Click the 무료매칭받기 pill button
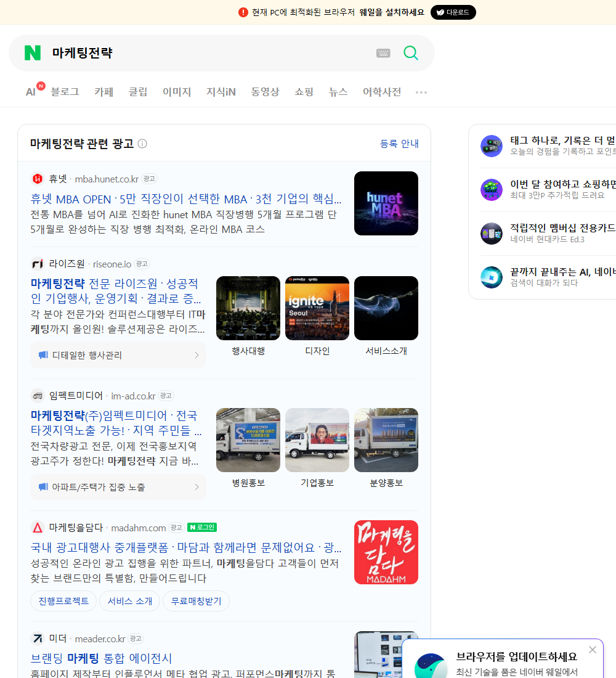The width and height of the screenshot is (616, 678). pos(196,601)
